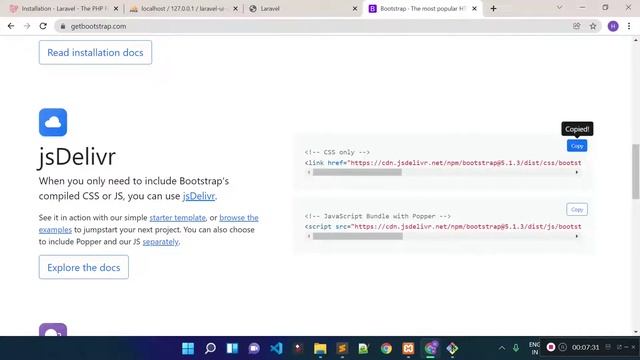
Task: Open the Windows Start menu
Action: (x=188, y=348)
